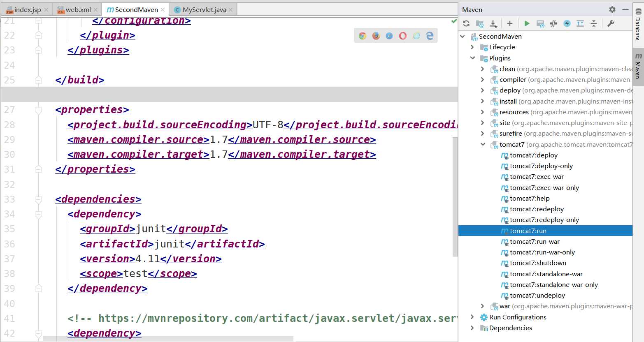
Task: Expand the deploy plugin
Action: (x=483, y=90)
